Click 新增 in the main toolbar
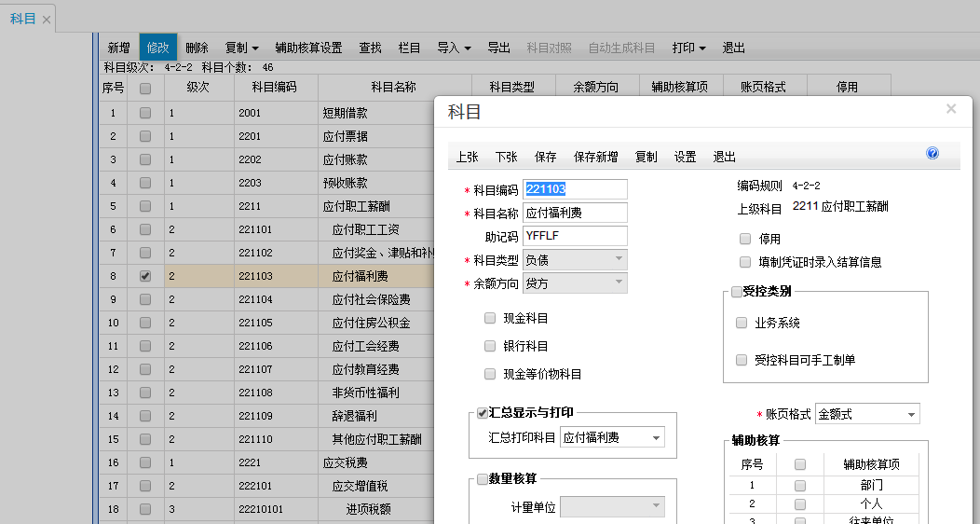 (118, 48)
